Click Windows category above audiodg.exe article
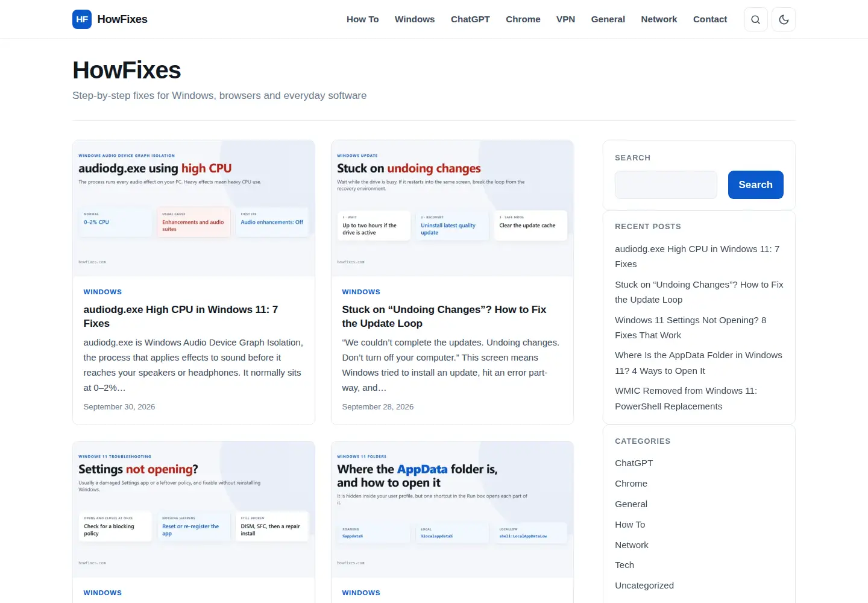868x603 pixels. click(x=102, y=292)
